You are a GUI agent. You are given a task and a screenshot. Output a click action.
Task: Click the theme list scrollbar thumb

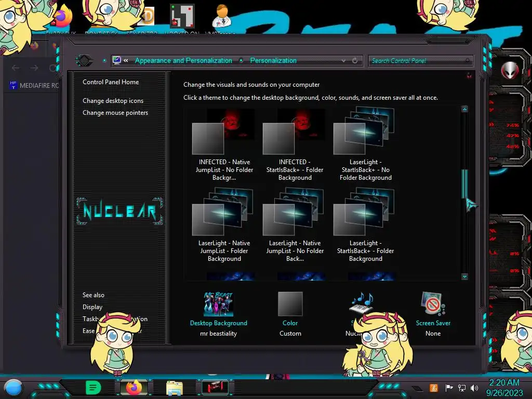[x=464, y=183]
